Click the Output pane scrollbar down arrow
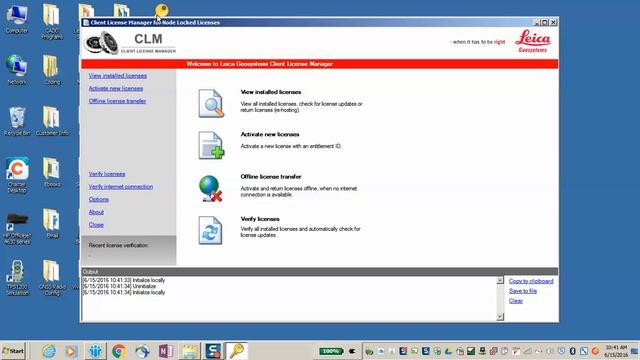 (500, 317)
